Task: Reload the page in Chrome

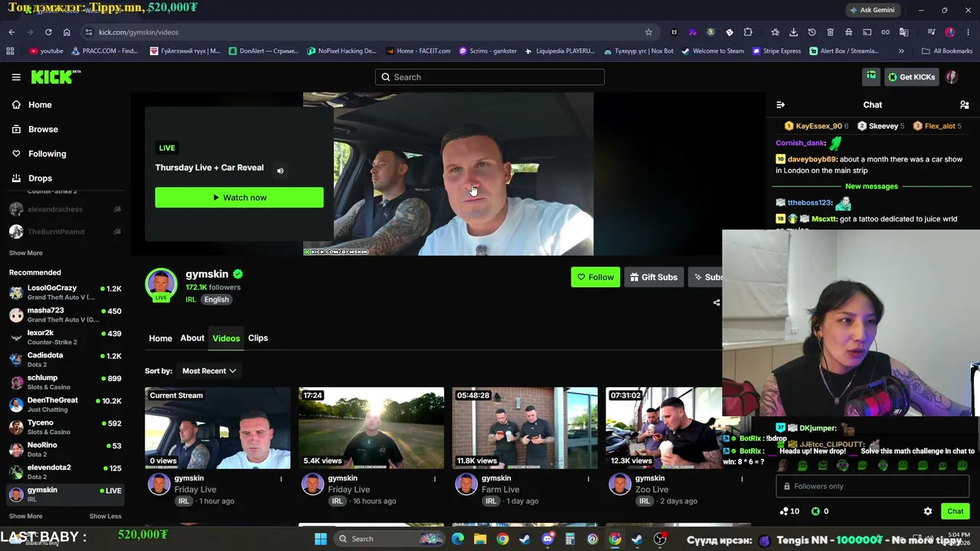Action: pos(48,32)
